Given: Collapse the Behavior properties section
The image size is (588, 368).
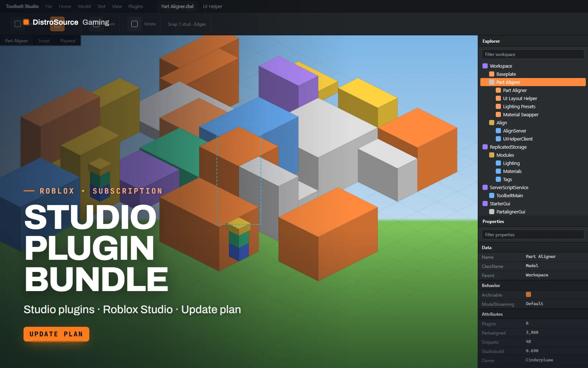Looking at the screenshot, I should [533, 286].
